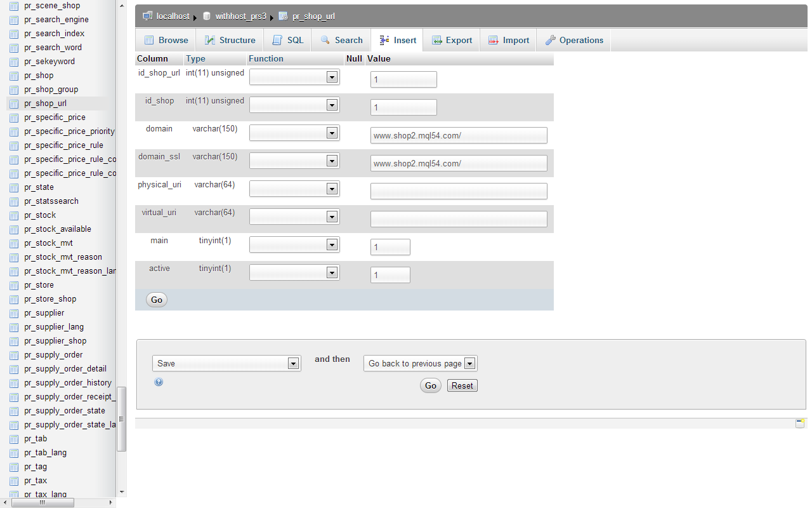The height and width of the screenshot is (508, 812).
Task: Click the table icon beside pr_tax
Action: 14,481
